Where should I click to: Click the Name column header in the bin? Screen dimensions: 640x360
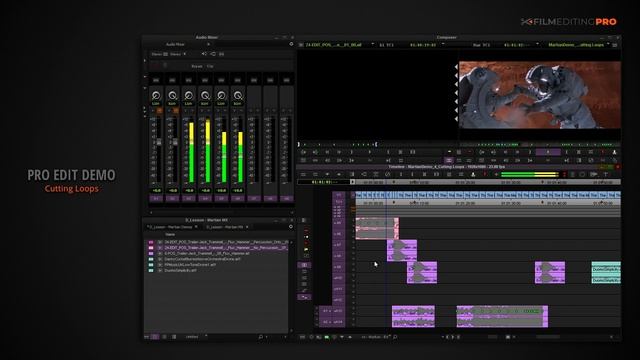[x=170, y=234]
